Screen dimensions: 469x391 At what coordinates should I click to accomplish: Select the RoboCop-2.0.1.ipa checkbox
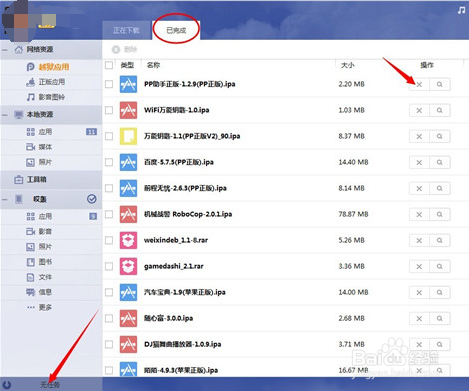pyautogui.click(x=109, y=214)
